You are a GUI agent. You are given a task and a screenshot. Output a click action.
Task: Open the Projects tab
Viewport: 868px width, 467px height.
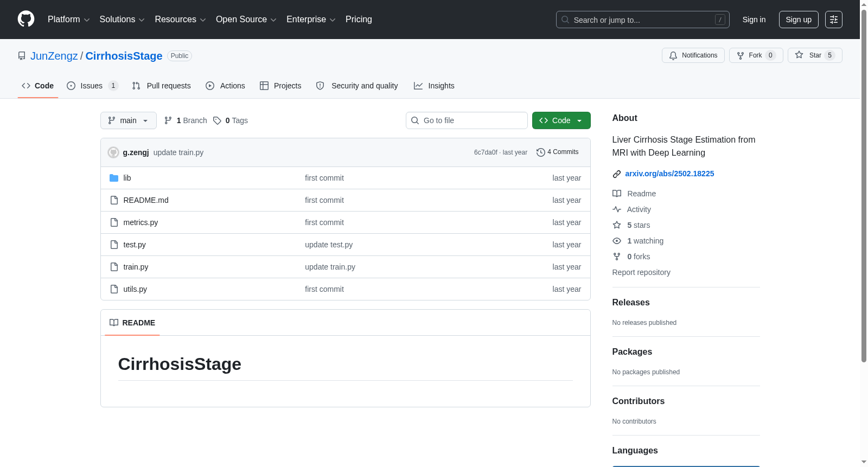click(x=280, y=86)
